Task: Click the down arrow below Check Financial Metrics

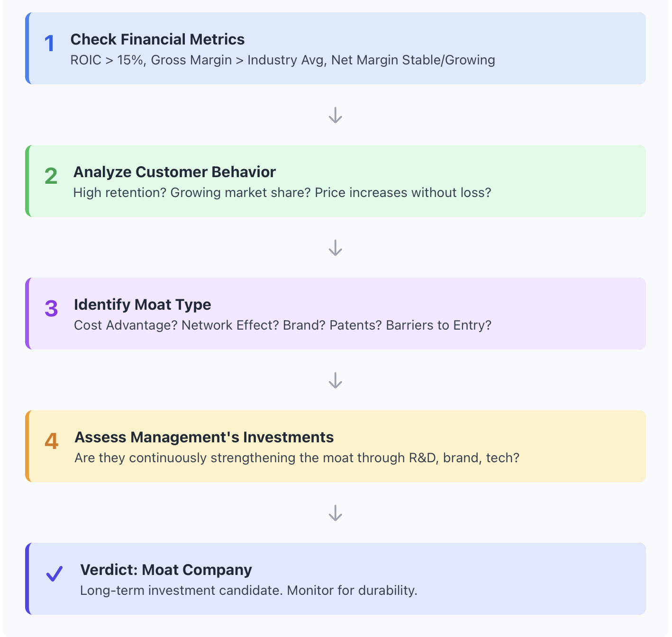Action: (336, 115)
